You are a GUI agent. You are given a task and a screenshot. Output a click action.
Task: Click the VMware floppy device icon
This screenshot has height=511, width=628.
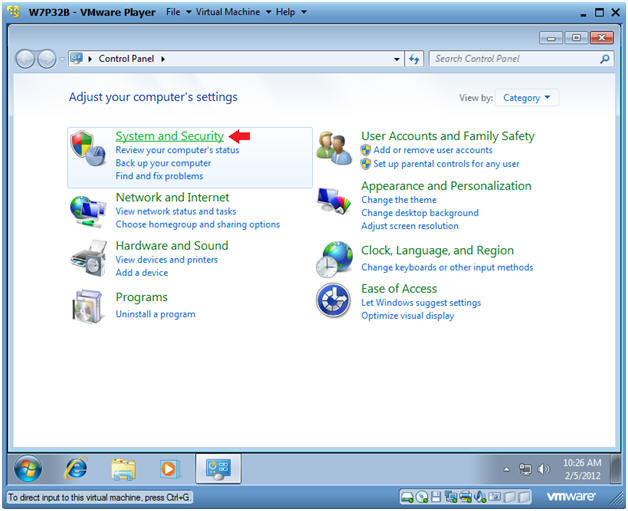click(436, 497)
